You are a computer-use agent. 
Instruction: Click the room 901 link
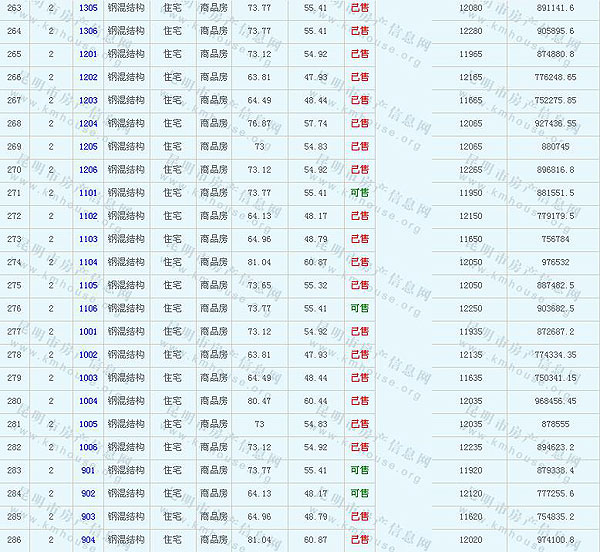click(88, 470)
